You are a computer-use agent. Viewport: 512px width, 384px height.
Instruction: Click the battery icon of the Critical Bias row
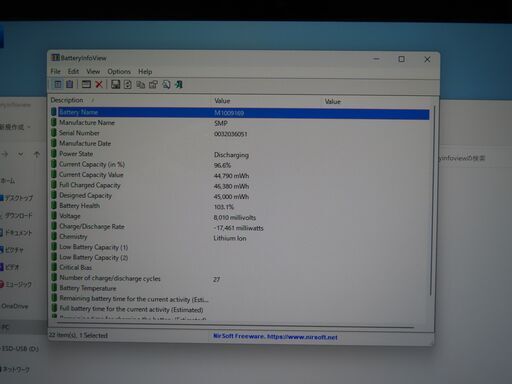coord(54,267)
